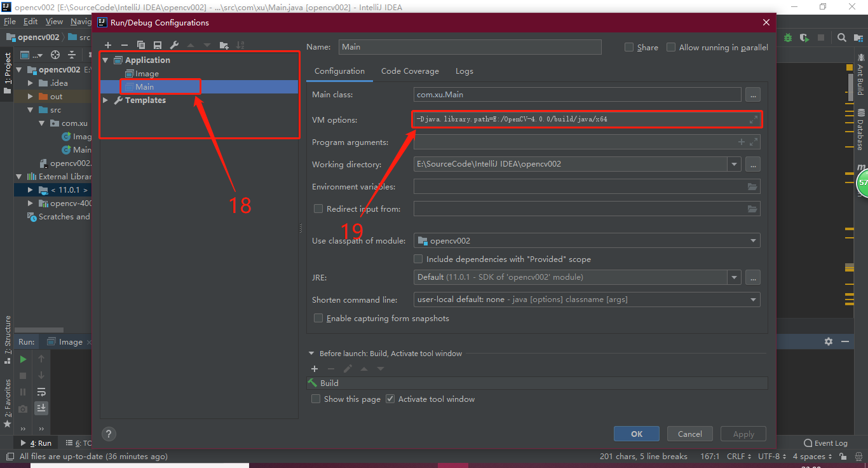Browse for Main class with ellipsis button
Image resolution: width=868 pixels, height=468 pixels.
[x=753, y=95]
